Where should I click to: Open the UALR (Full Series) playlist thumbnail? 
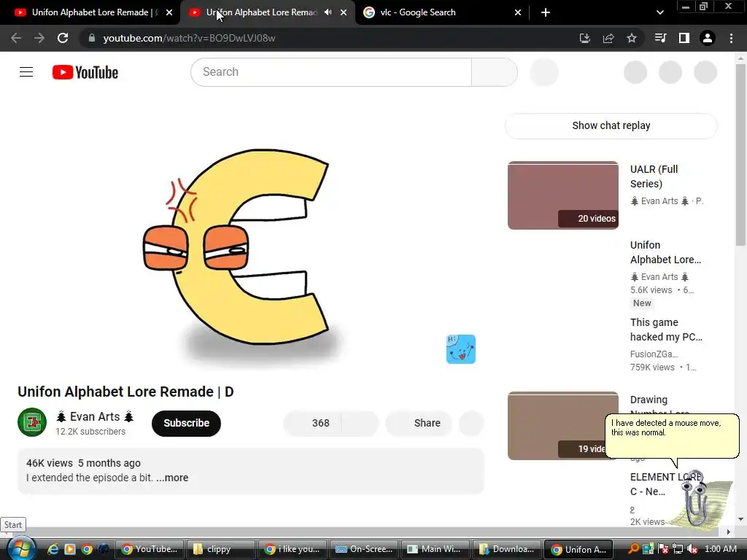(563, 195)
